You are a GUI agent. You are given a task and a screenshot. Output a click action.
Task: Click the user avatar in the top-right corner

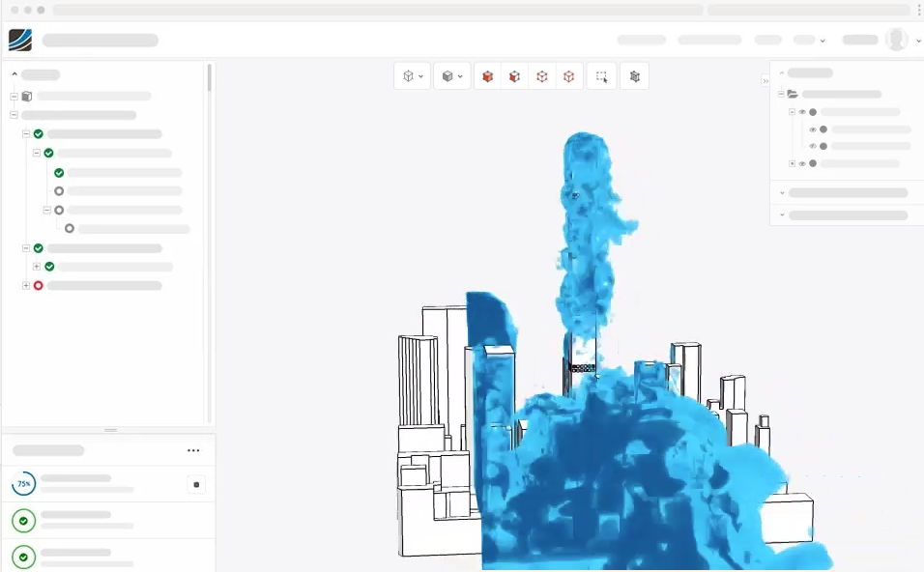[x=896, y=40]
